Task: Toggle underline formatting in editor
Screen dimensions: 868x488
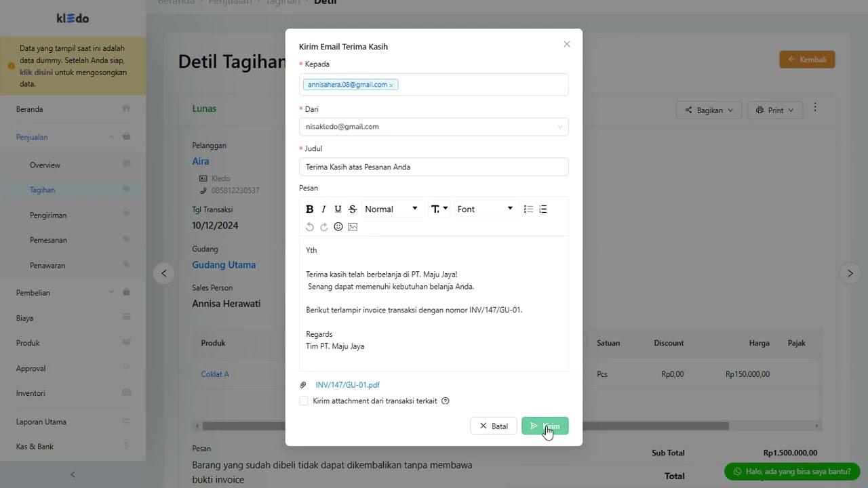Action: coord(338,209)
